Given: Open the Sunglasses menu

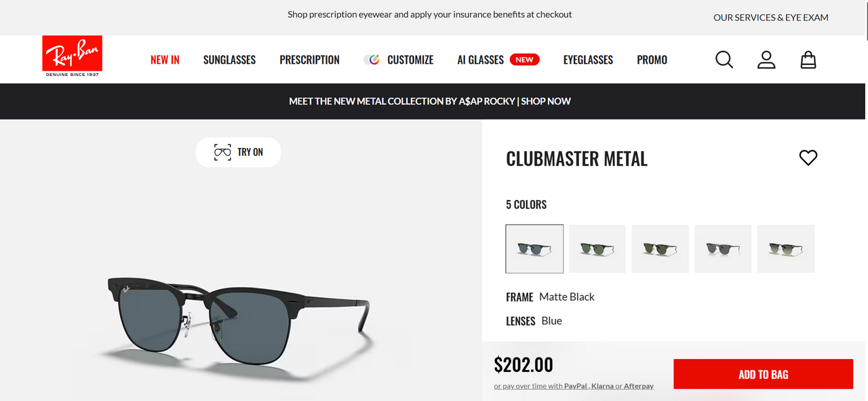Looking at the screenshot, I should coord(229,60).
